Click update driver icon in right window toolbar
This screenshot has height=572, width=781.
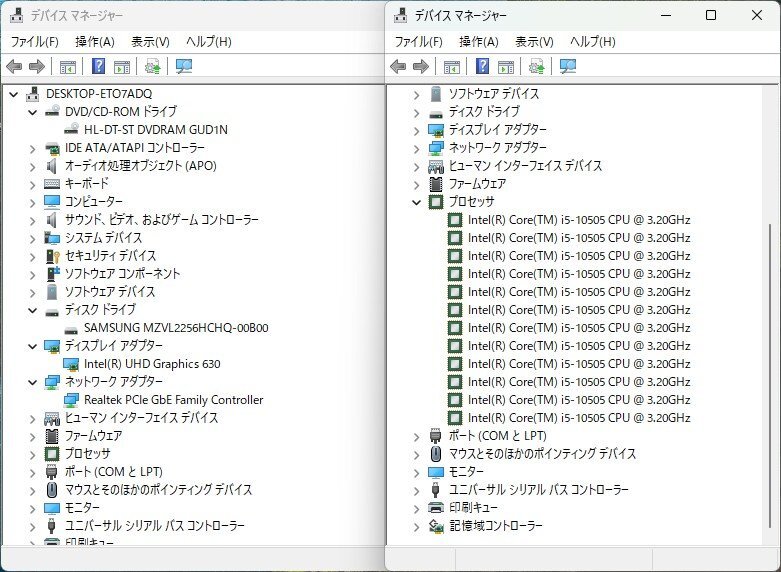[536, 66]
